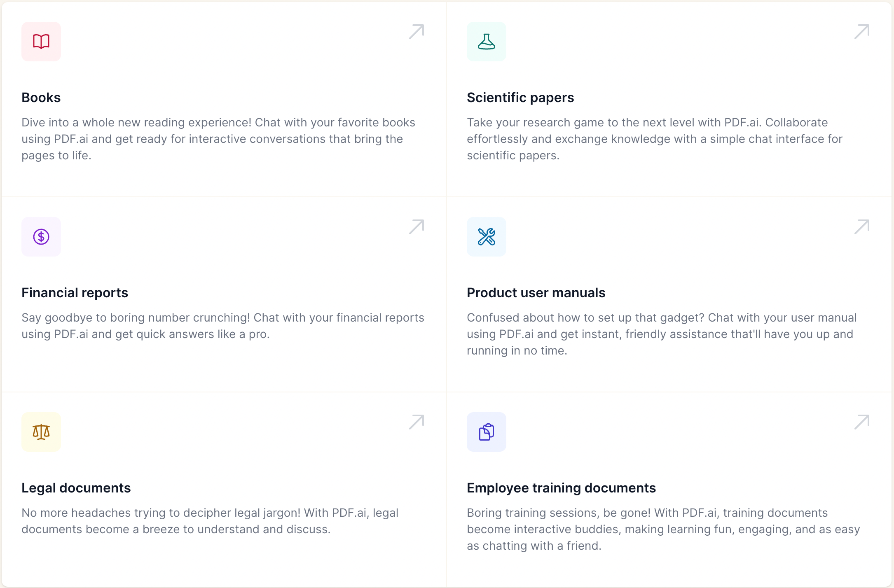Viewport: 894px width, 588px height.
Task: Open the Product user manuals title link
Action: click(x=536, y=293)
